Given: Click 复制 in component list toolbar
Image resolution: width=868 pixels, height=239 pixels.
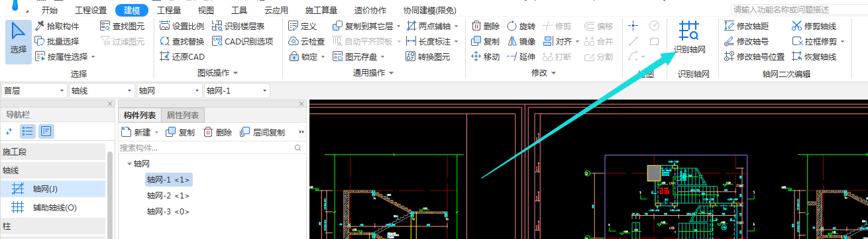Looking at the screenshot, I should [x=180, y=133].
